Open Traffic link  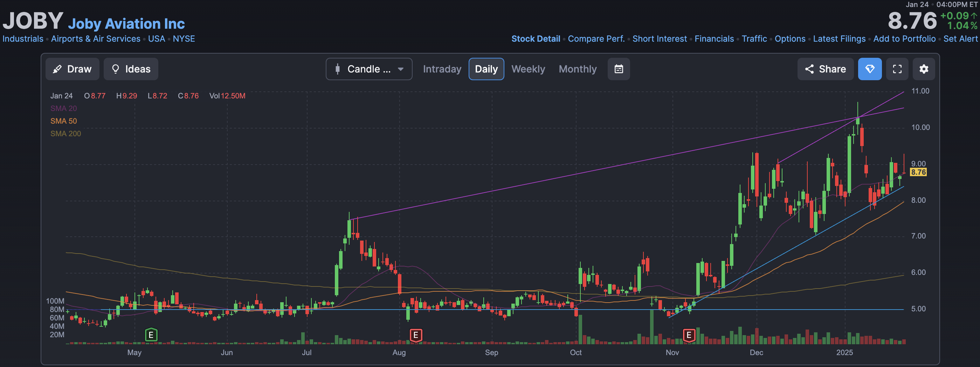754,39
